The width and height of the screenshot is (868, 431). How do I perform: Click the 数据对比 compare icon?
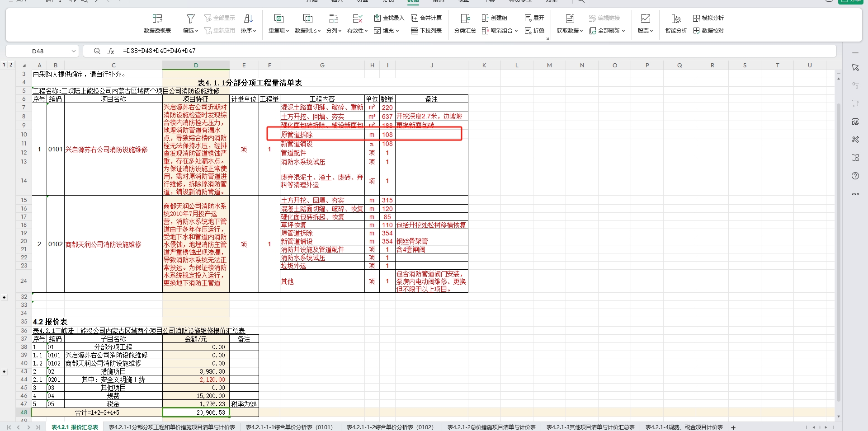pyautogui.click(x=307, y=19)
